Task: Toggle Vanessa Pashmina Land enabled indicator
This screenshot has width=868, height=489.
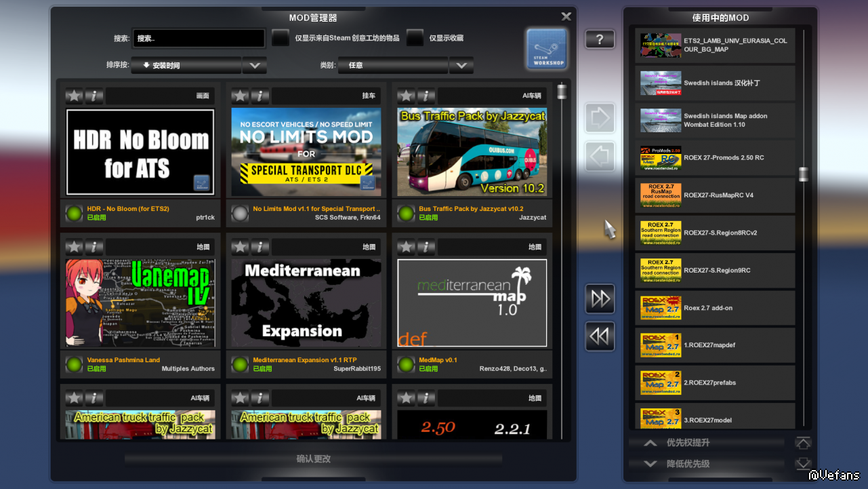Action: (74, 364)
